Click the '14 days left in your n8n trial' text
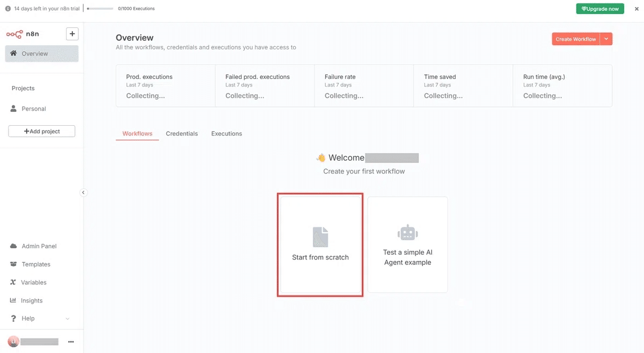Screen dimensions: 644x353 [47, 9]
